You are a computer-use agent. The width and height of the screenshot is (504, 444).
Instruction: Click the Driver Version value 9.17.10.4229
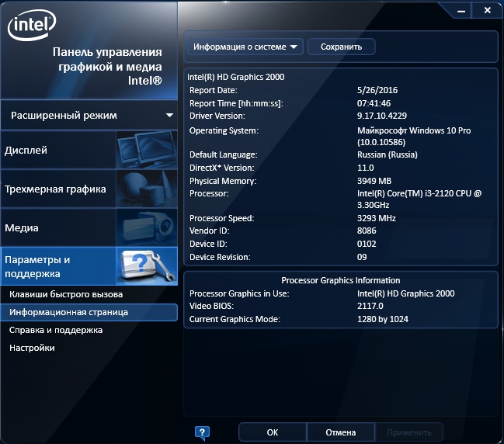[x=385, y=116]
